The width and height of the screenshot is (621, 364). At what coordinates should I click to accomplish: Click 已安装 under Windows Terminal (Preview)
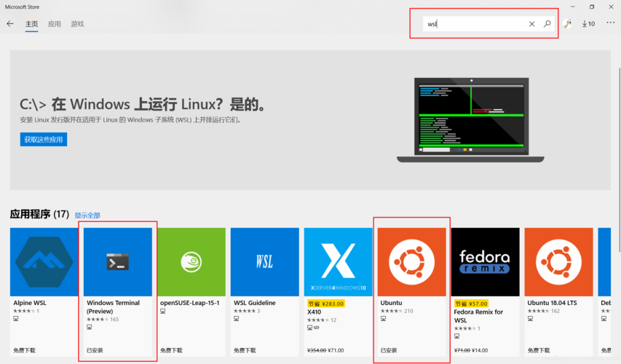[x=95, y=351]
